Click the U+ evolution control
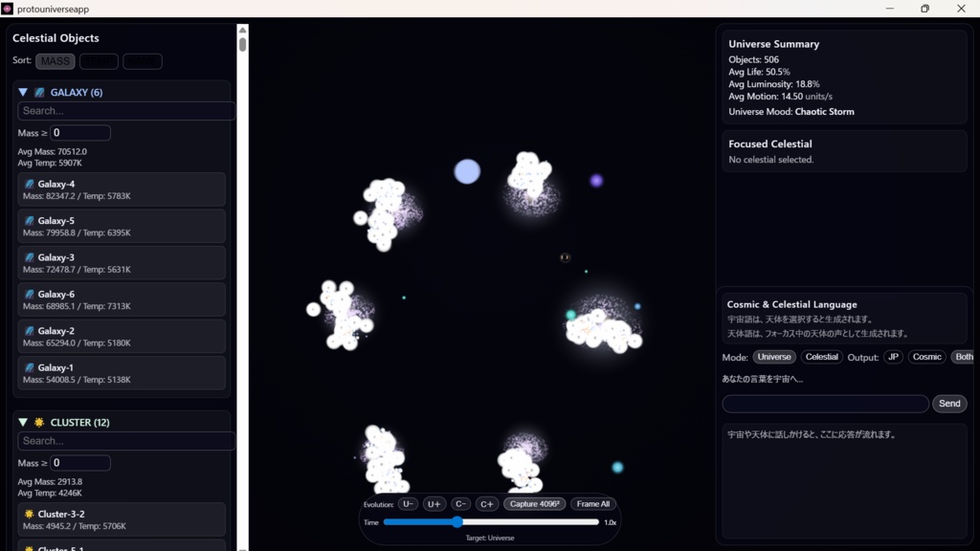980x551 pixels. point(434,503)
